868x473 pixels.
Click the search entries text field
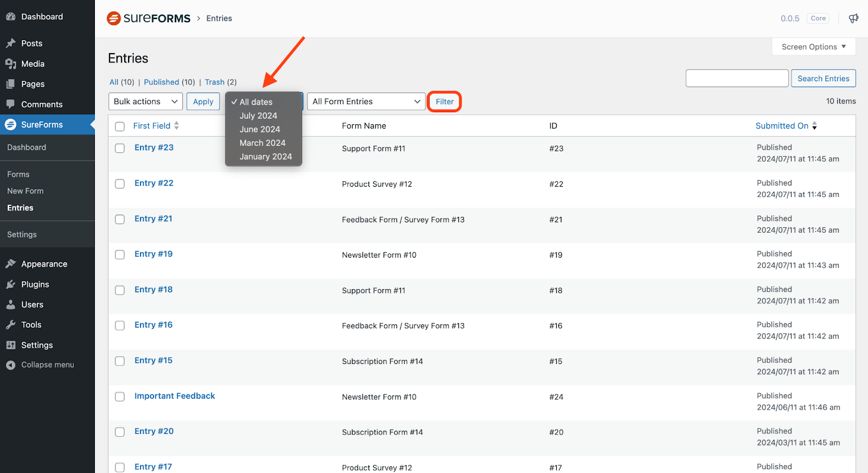point(737,78)
